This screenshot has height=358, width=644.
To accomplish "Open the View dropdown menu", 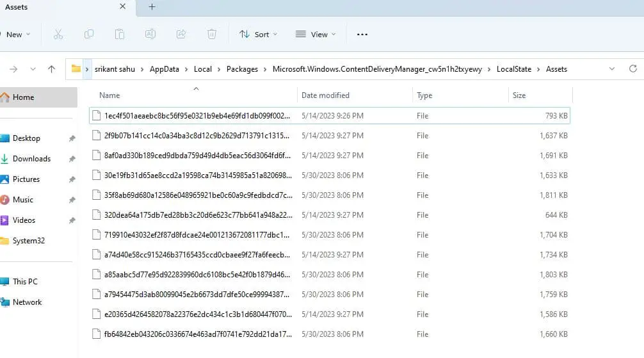I will tap(315, 35).
